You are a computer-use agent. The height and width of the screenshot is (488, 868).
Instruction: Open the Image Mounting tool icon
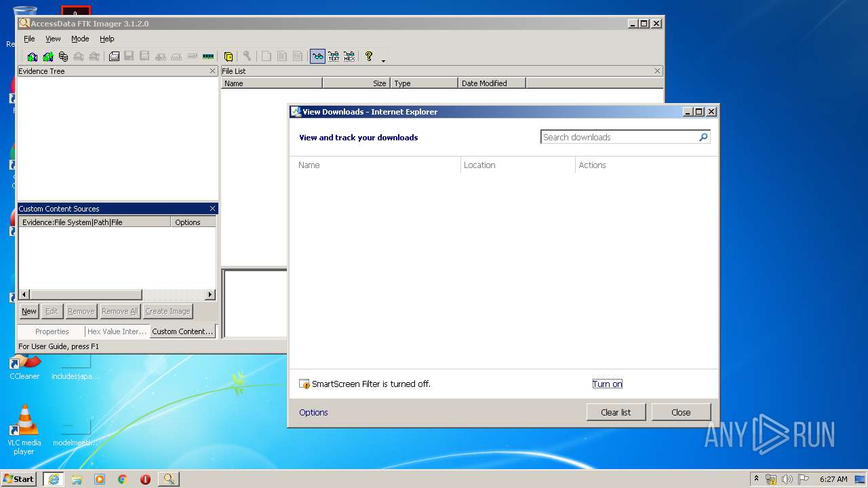[63, 56]
